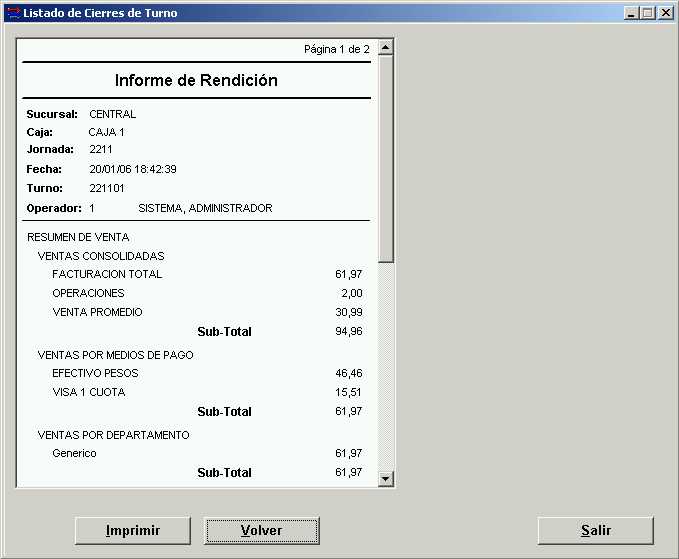Minimize the Listado de Cierres window
This screenshot has width=679, height=559.
[631, 13]
